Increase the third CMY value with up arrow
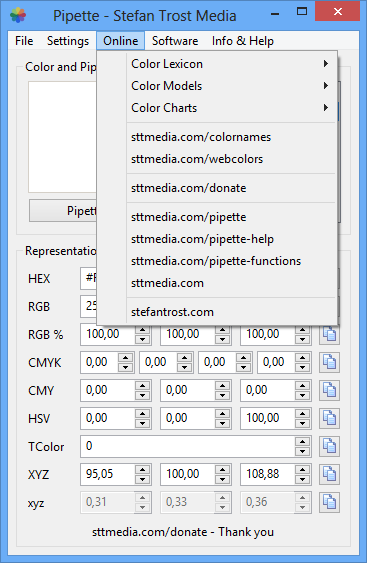Viewport: 367px width, 563px height. point(303,386)
